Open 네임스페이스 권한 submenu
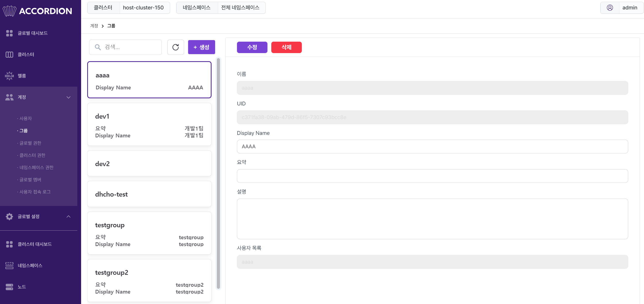644x304 pixels. pos(36,168)
